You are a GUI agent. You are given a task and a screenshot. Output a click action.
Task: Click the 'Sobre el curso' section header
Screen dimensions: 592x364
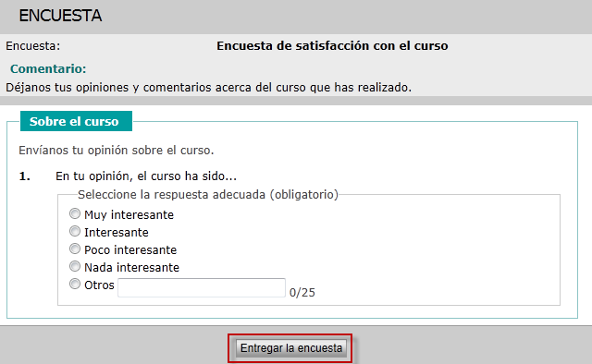pos(76,121)
